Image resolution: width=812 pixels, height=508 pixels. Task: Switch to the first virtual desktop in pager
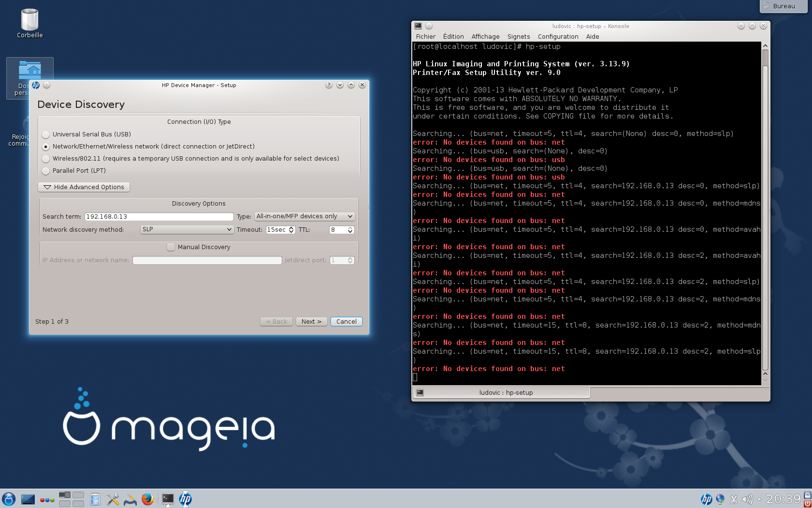tap(65, 495)
